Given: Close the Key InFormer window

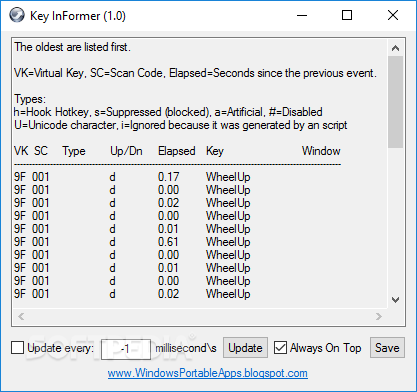Looking at the screenshot, I should (393, 15).
